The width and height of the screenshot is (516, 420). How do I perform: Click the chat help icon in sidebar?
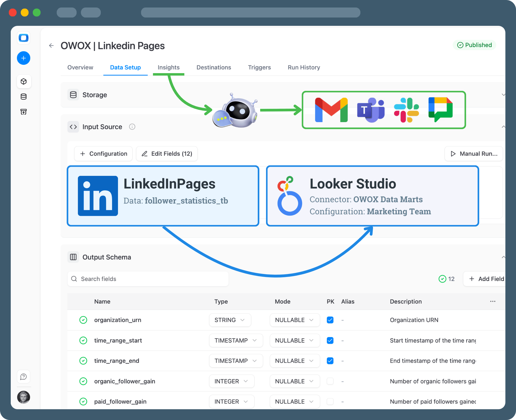click(x=24, y=377)
